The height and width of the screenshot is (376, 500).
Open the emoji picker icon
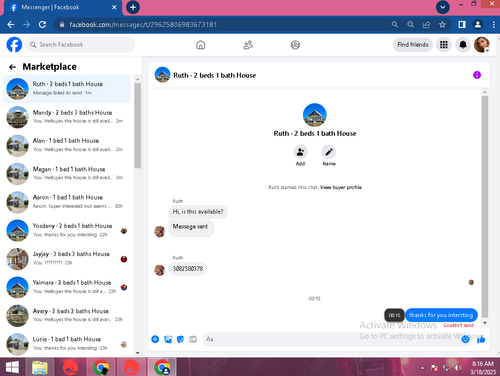tap(466, 339)
